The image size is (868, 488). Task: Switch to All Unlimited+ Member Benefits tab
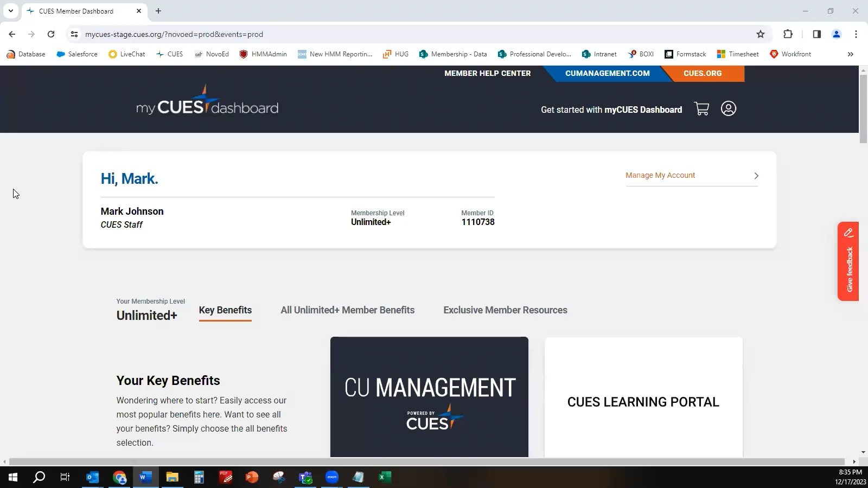click(347, 310)
